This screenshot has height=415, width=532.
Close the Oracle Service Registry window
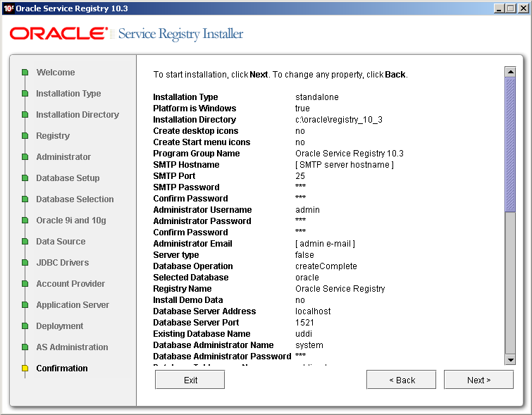click(523, 8)
